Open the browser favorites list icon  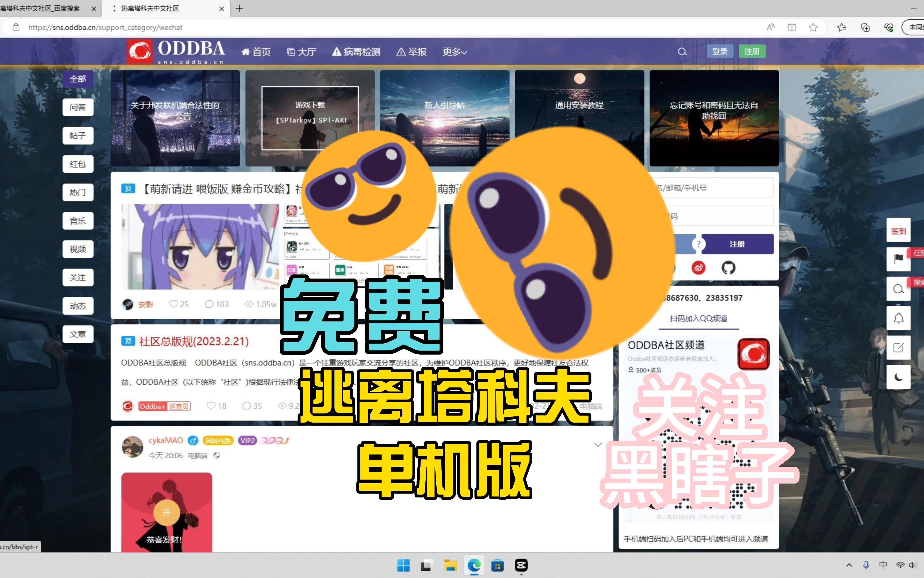click(x=842, y=28)
